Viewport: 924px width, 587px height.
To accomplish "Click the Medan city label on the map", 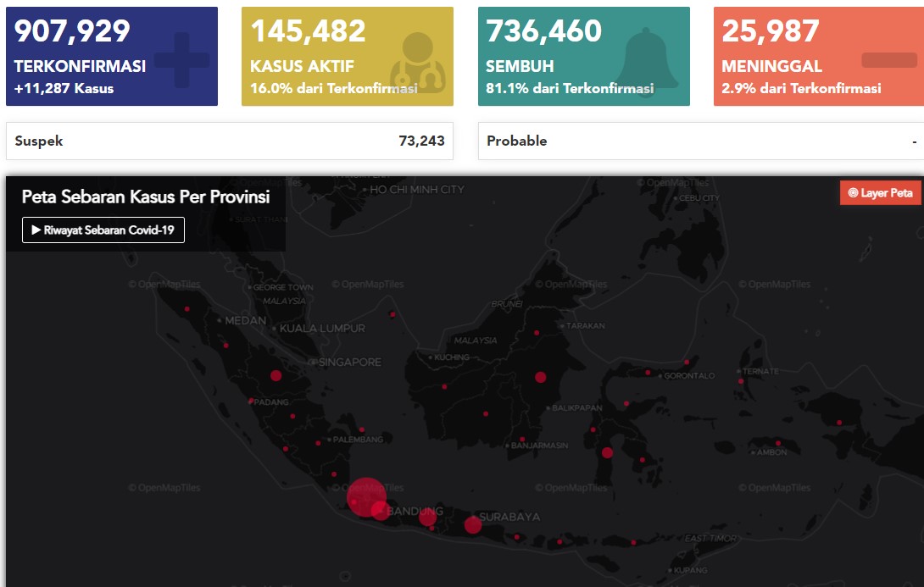I will click(x=245, y=321).
